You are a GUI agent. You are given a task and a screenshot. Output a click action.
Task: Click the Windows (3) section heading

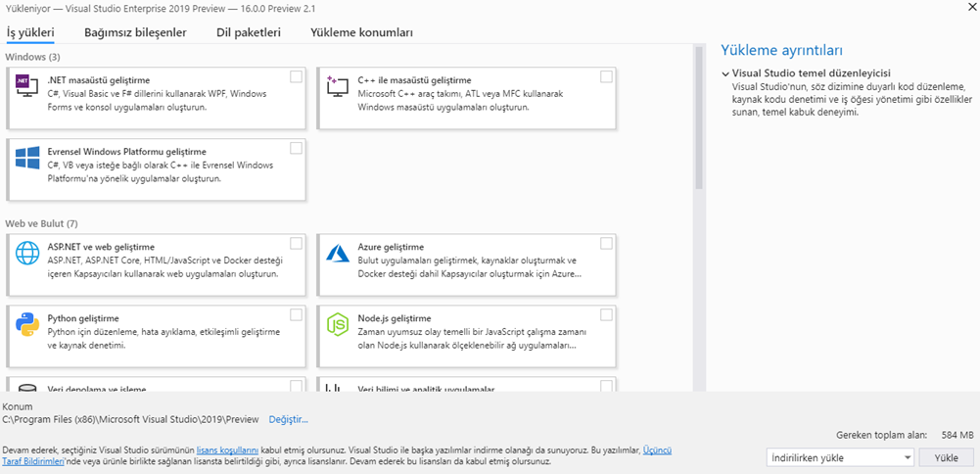click(32, 57)
